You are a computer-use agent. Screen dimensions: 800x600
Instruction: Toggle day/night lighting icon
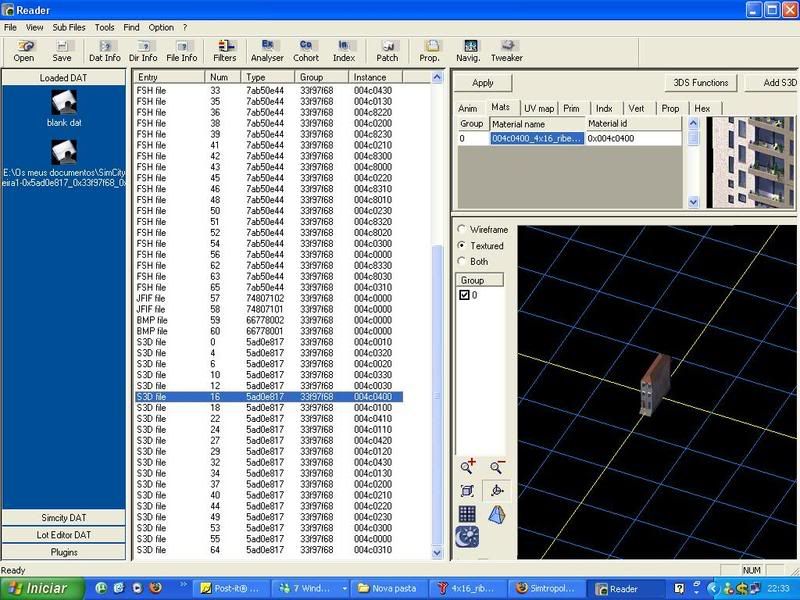click(467, 537)
